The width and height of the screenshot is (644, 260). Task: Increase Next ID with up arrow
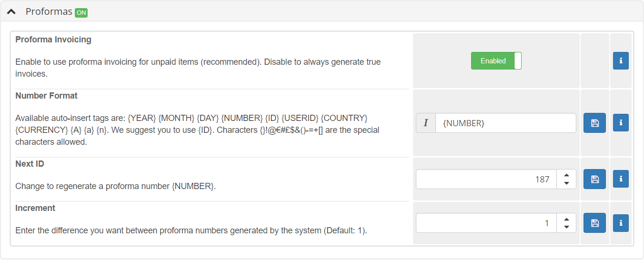pos(566,175)
